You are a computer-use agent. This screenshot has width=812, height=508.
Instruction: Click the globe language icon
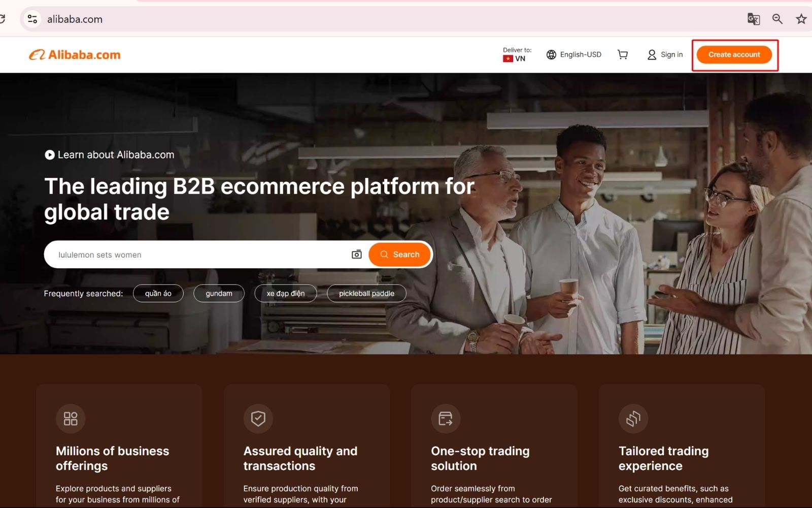click(x=551, y=54)
